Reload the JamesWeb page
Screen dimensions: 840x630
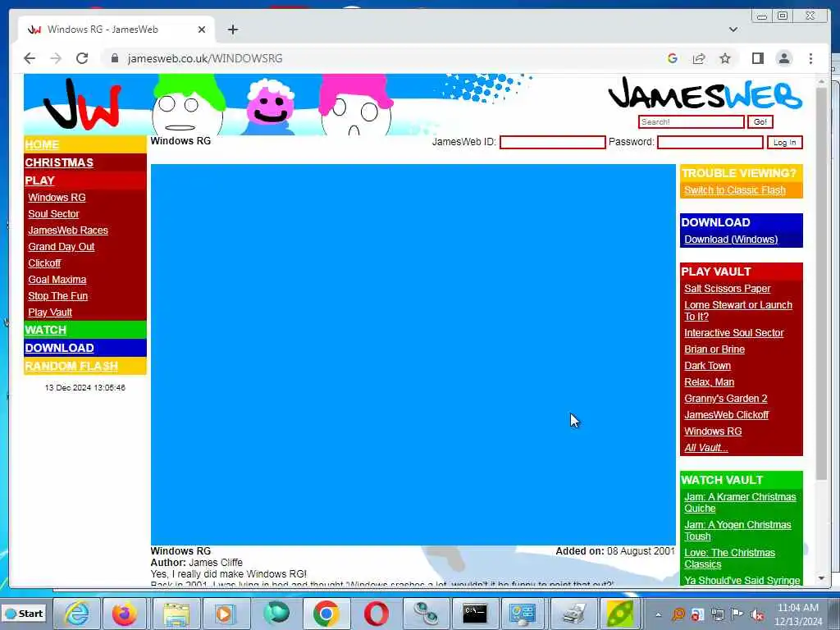[x=82, y=58]
